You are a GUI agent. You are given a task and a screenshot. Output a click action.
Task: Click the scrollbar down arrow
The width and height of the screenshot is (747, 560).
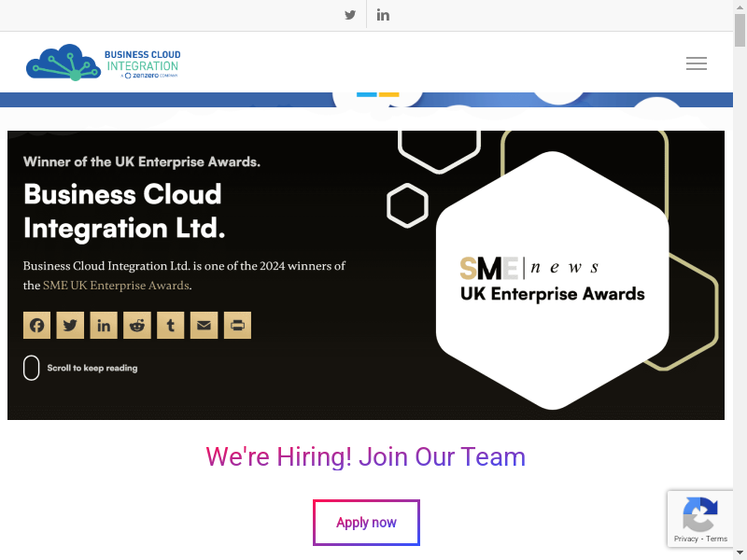coord(740,553)
